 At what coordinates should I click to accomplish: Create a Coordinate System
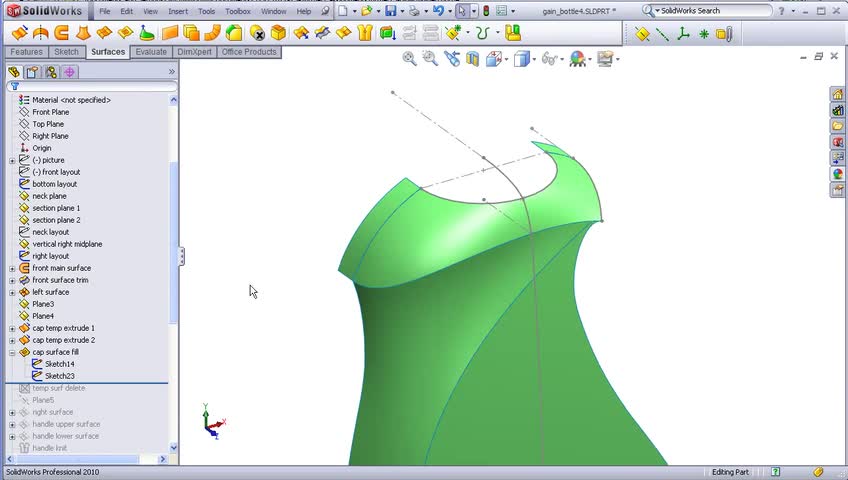pos(683,34)
